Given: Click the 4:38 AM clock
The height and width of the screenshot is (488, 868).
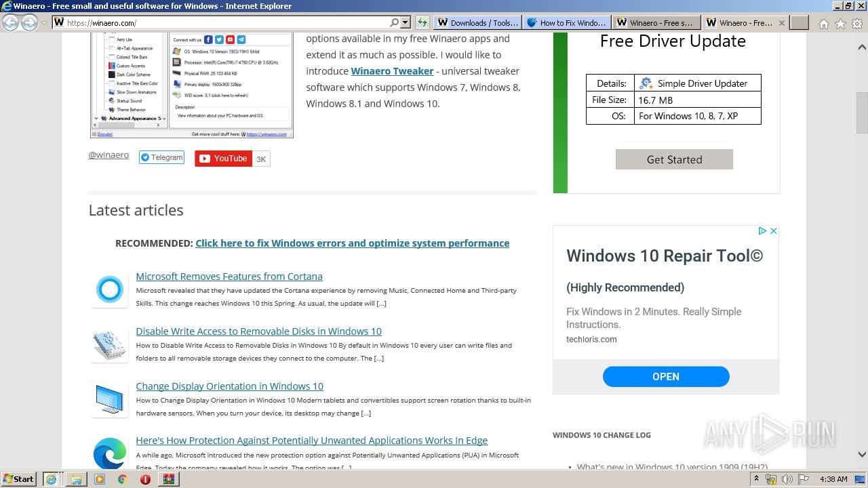Looking at the screenshot, I should (x=833, y=479).
